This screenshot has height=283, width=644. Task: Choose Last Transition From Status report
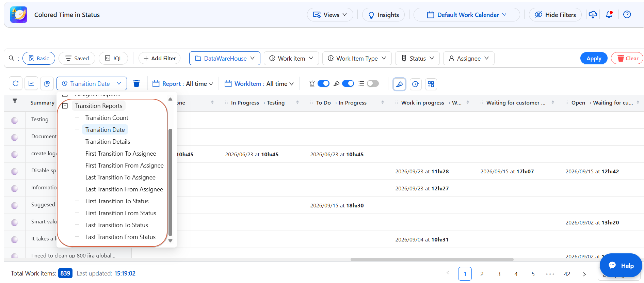[x=120, y=237]
